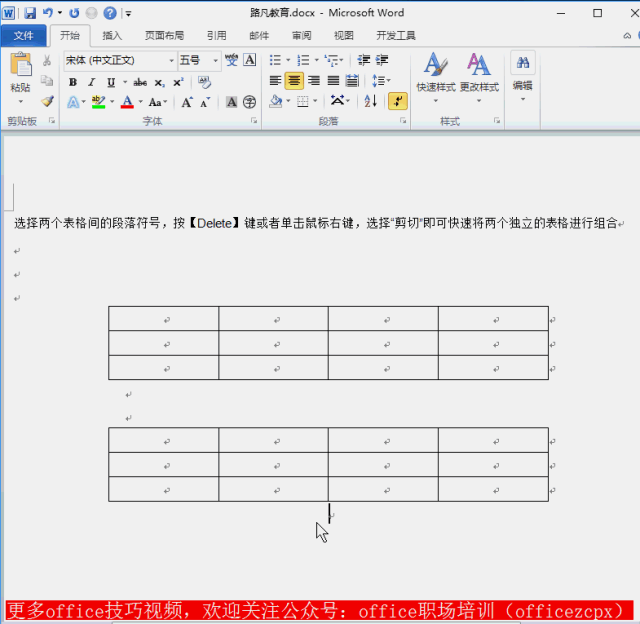Image resolution: width=640 pixels, height=624 pixels.
Task: Open the Undo history dropdown arrow
Action: tap(60, 13)
